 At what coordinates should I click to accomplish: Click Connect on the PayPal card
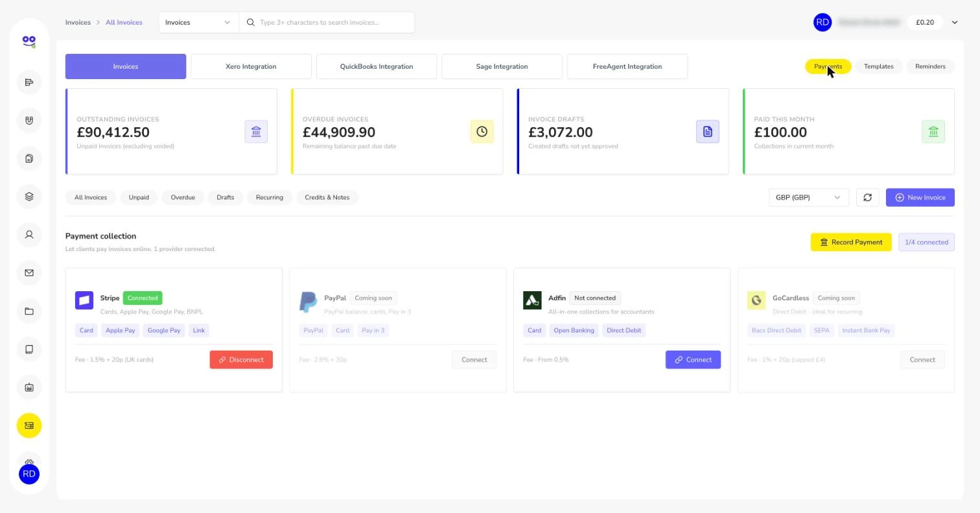click(x=474, y=359)
